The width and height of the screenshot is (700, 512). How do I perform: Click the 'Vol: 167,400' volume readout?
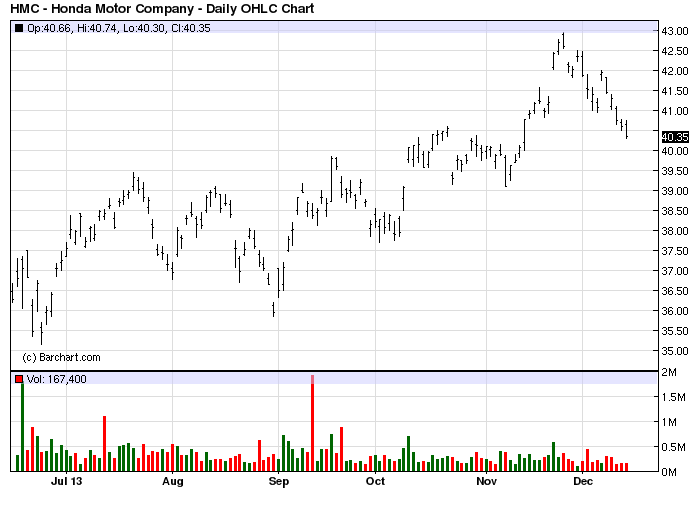click(57, 379)
